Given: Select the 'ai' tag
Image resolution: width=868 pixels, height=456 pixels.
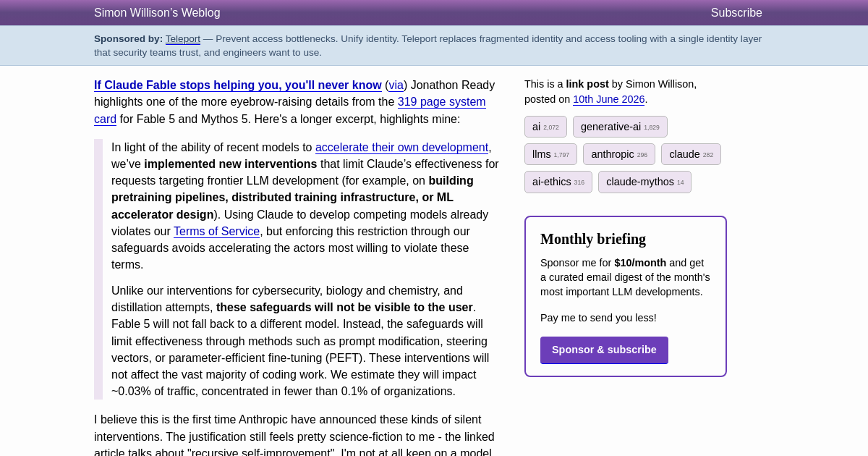Looking at the screenshot, I should tap(545, 127).
